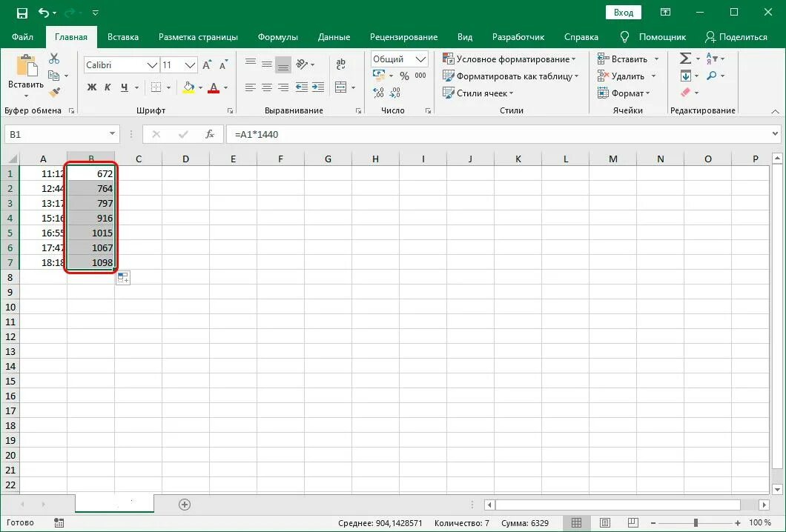
Task: Decrease font size with the smaller A icon
Action: coord(223,65)
